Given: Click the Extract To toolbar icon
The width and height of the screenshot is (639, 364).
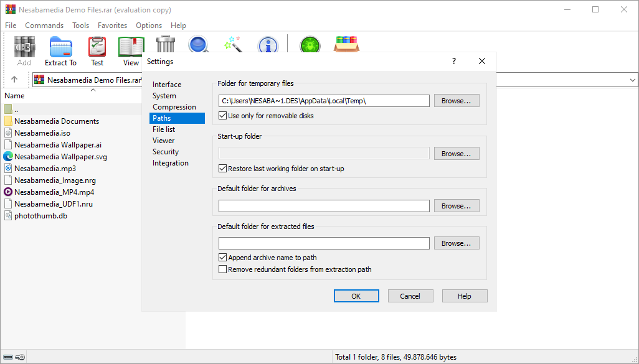Looking at the screenshot, I should pos(60,50).
